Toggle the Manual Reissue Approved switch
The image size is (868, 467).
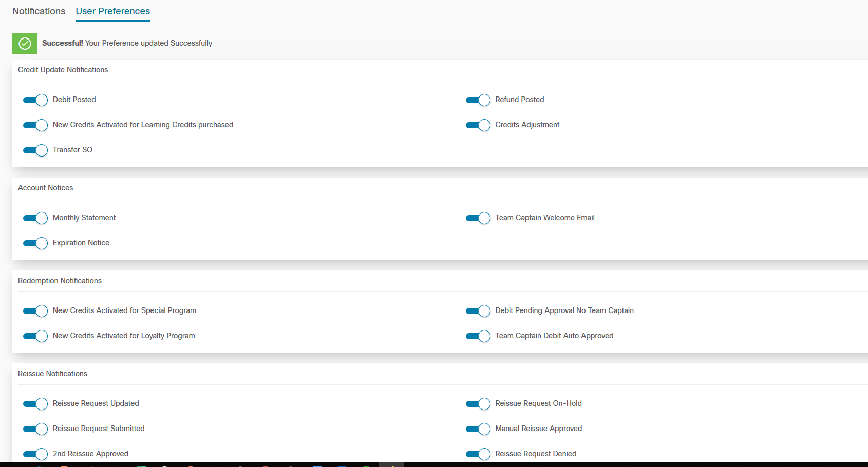(x=478, y=429)
